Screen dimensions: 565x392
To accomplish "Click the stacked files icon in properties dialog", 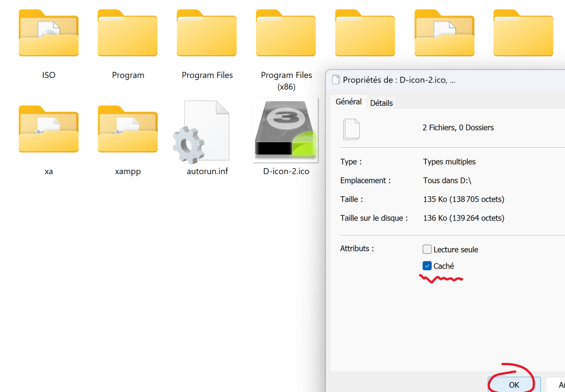I will point(351,129).
